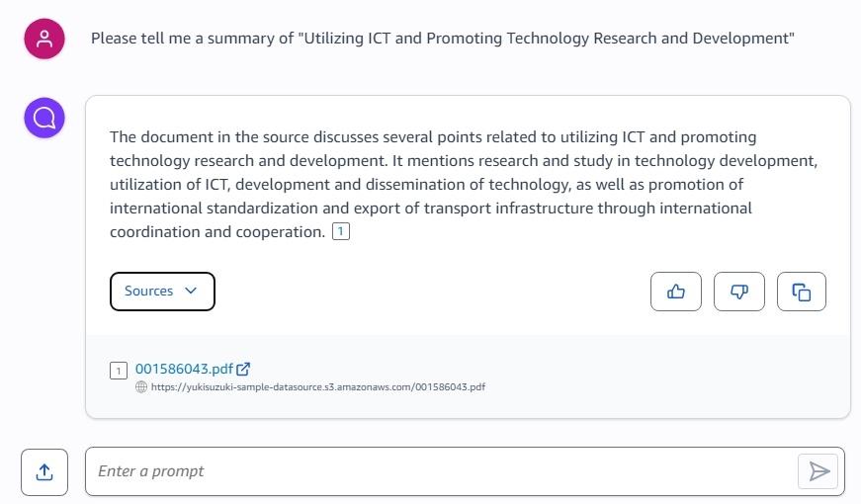Click the user avatar icon

(x=44, y=39)
